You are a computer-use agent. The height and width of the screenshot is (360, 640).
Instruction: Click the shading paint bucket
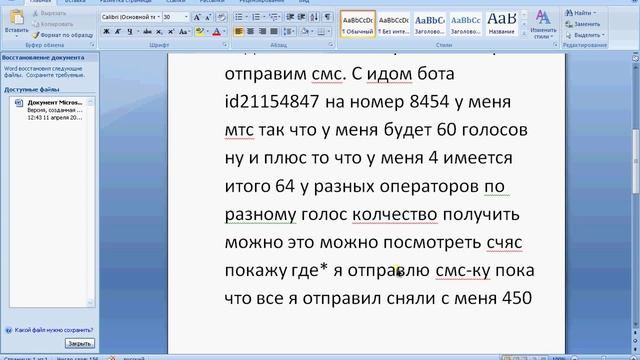[x=304, y=31]
